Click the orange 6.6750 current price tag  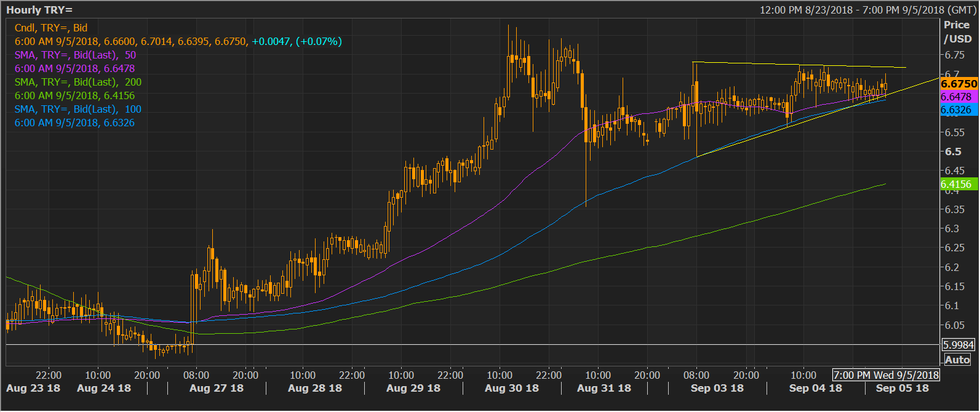[958, 84]
